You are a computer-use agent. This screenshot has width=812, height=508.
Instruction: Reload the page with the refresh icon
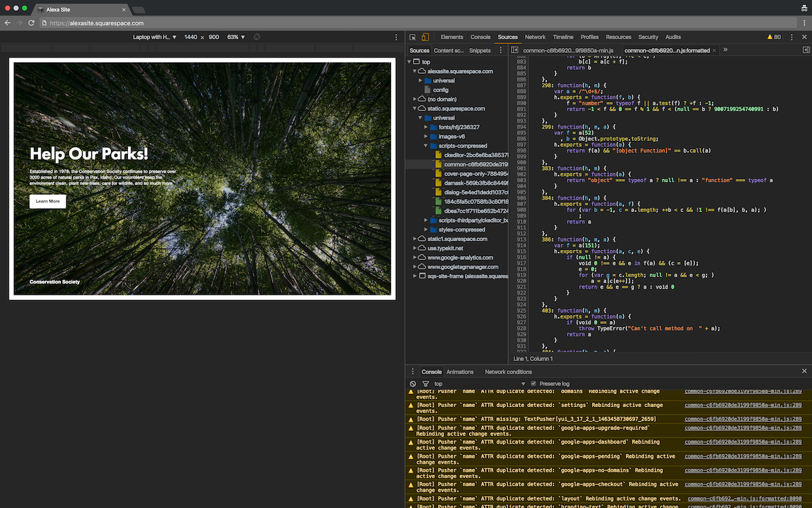click(x=31, y=23)
